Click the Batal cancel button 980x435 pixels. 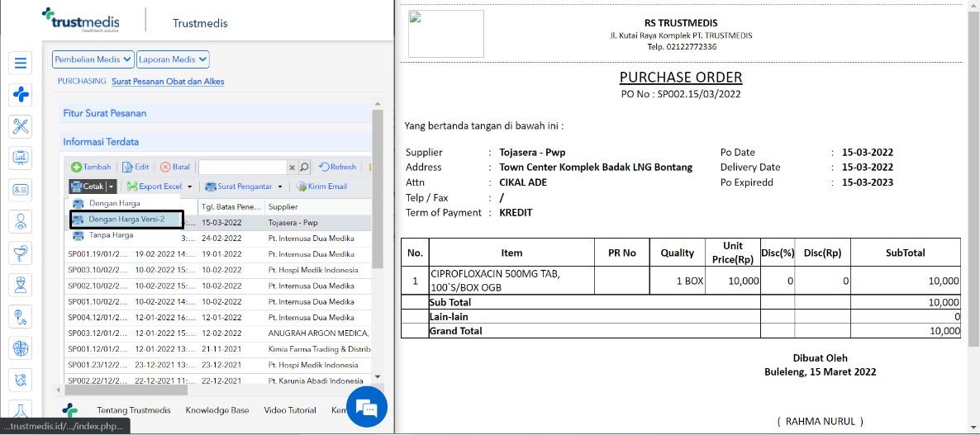point(175,168)
